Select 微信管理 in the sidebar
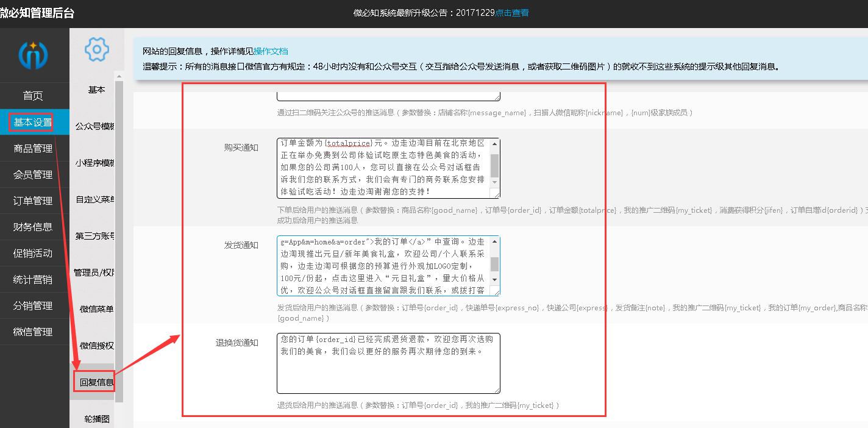Image resolution: width=868 pixels, height=428 pixels. pos(33,332)
